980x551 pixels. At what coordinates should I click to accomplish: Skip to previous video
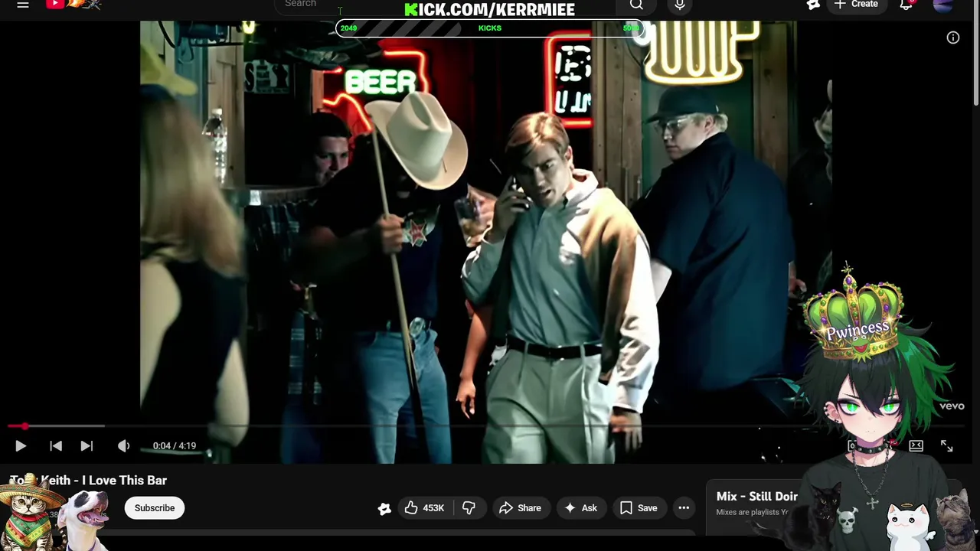point(56,446)
